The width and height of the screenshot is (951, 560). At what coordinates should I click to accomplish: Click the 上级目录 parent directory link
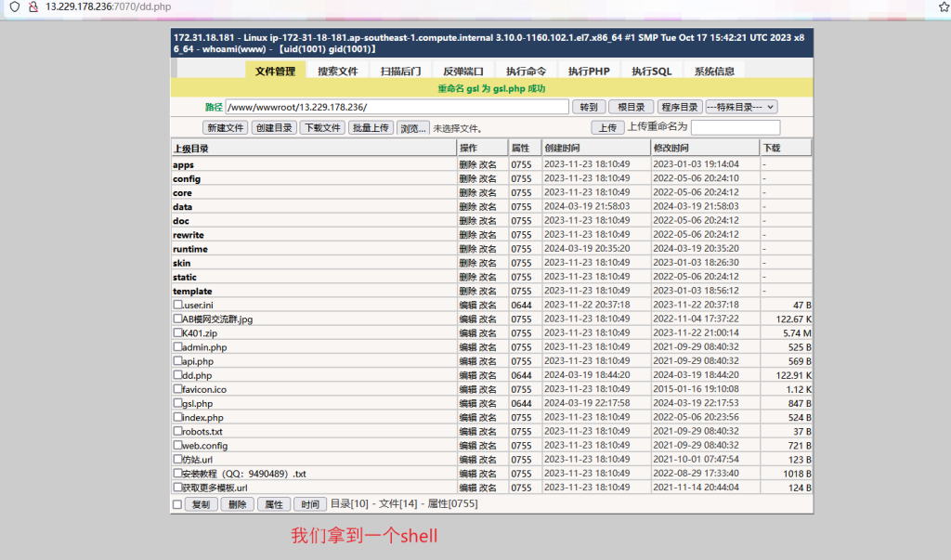190,149
